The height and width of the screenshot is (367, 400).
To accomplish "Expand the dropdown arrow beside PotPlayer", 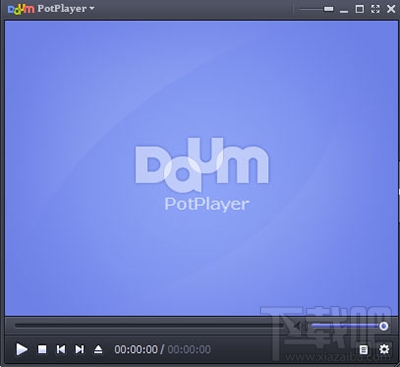I will point(92,8).
